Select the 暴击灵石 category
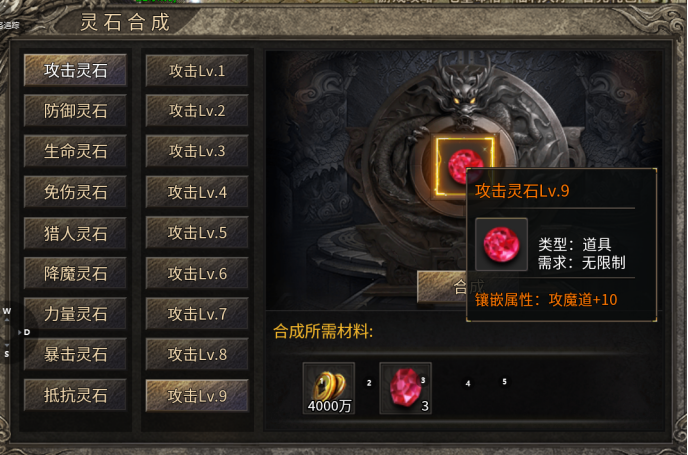Screen dimensions: 688x455 pos(75,354)
